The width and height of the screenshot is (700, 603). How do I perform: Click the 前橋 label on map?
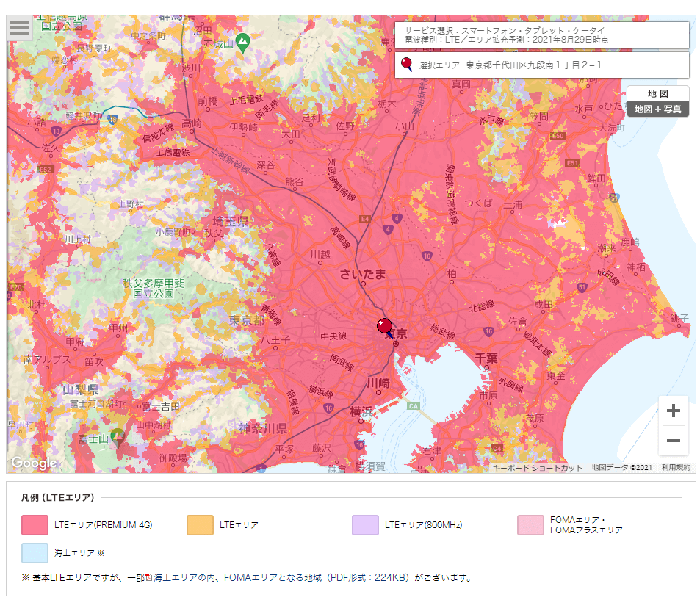[208, 101]
